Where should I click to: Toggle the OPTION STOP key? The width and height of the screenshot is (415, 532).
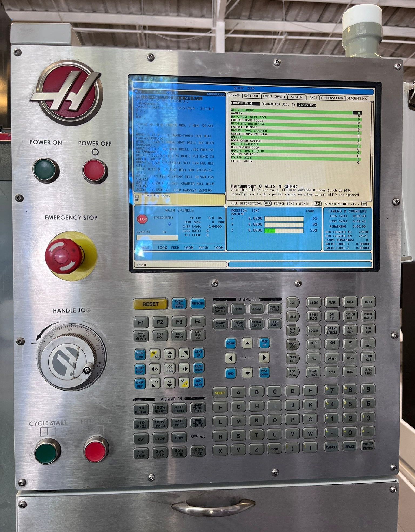coord(350,316)
